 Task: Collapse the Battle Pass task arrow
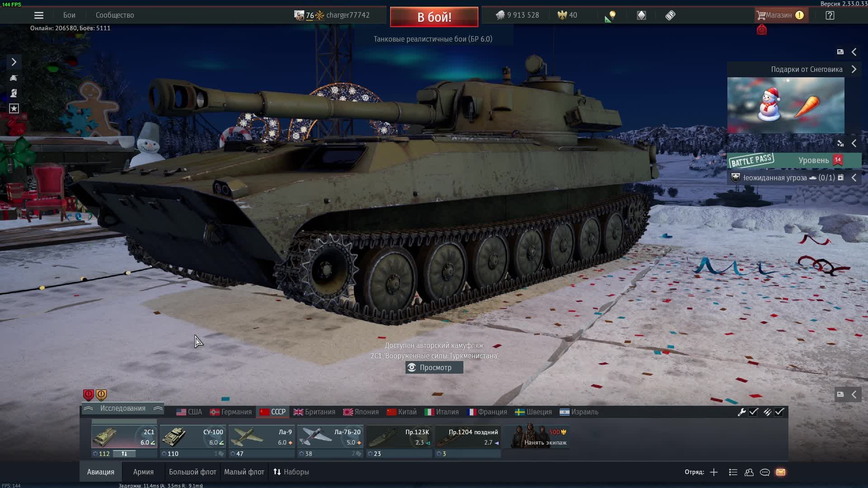[x=854, y=178]
